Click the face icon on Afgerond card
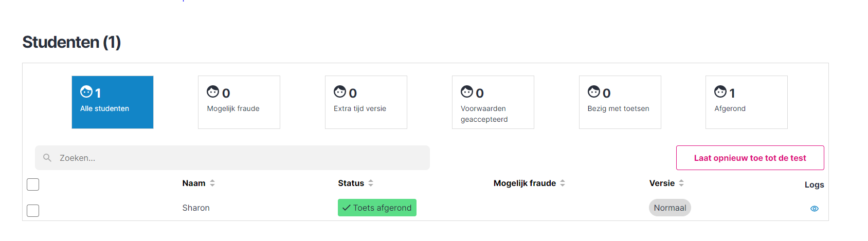Screen dimensions: 868x241 [x=720, y=92]
